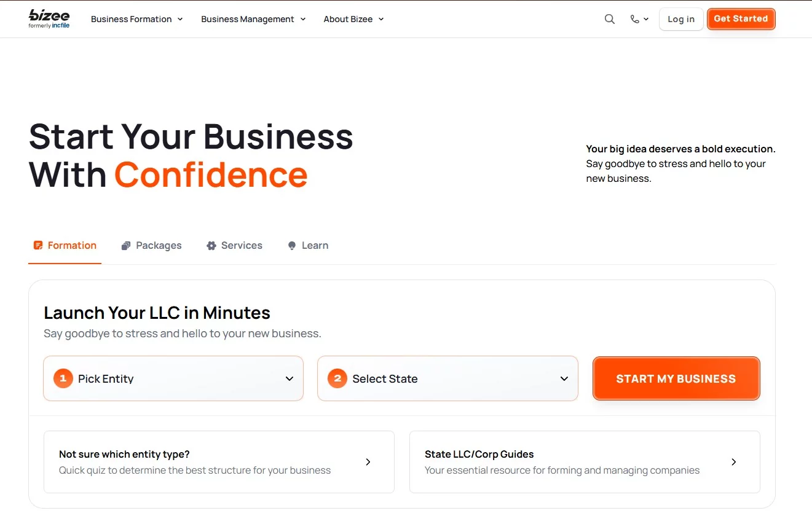
Task: Click the Log in button
Action: click(x=680, y=19)
